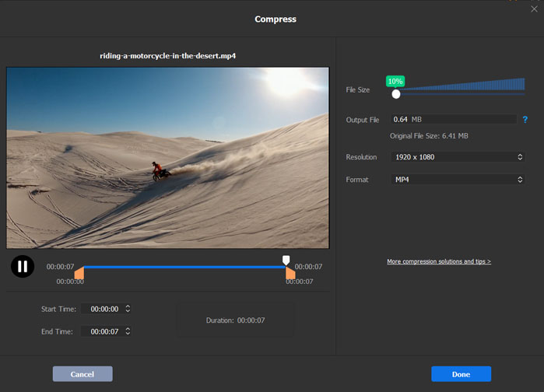Open the Resolution dropdown 1920 x 1080
Image resolution: width=544 pixels, height=392 pixels.
pyautogui.click(x=458, y=157)
